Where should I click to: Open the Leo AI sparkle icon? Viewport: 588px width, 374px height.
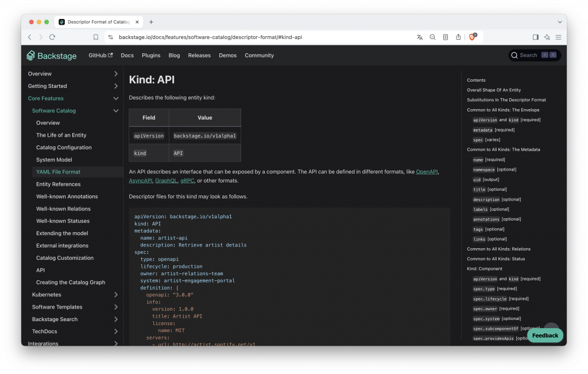pos(547,37)
